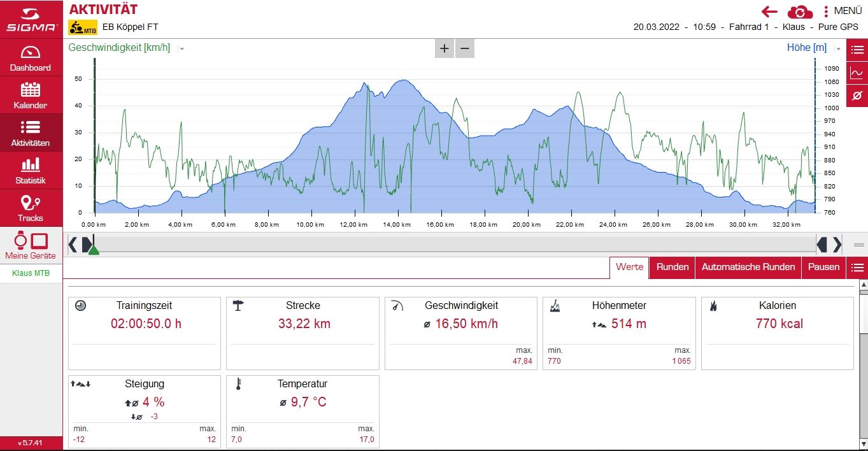The width and height of the screenshot is (868, 451).
Task: Click the green triangle marker on the range slider
Action: (x=94, y=250)
